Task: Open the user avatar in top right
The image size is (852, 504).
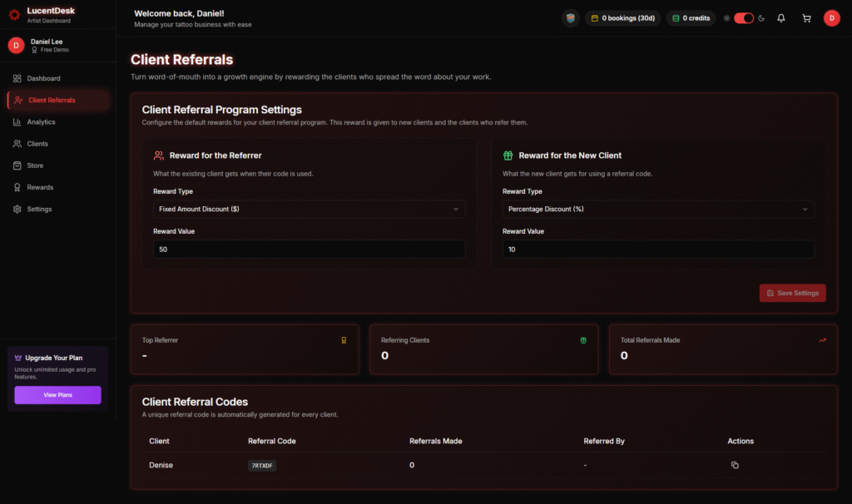Action: coord(831,18)
